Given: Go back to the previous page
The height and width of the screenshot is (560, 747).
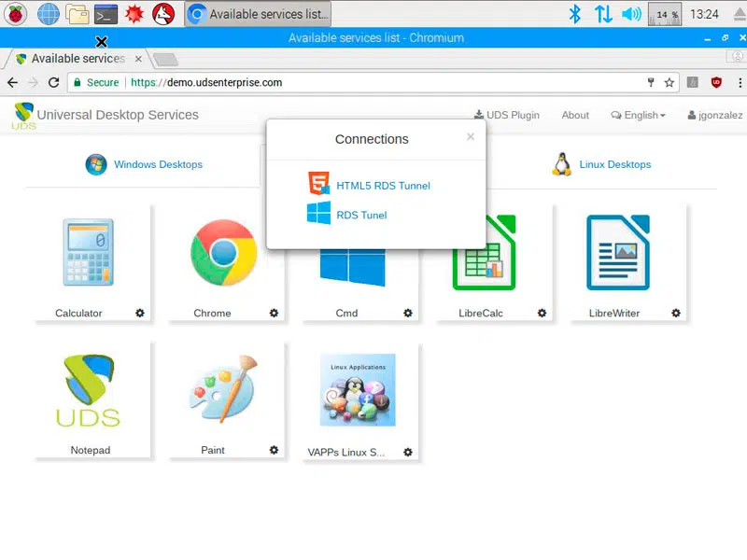Looking at the screenshot, I should point(12,82).
